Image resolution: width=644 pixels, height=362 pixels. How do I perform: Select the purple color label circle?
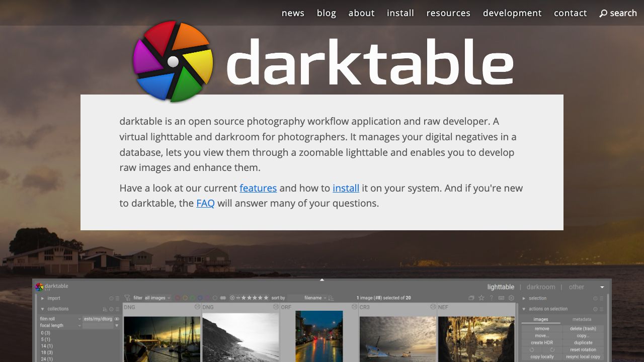pos(207,298)
